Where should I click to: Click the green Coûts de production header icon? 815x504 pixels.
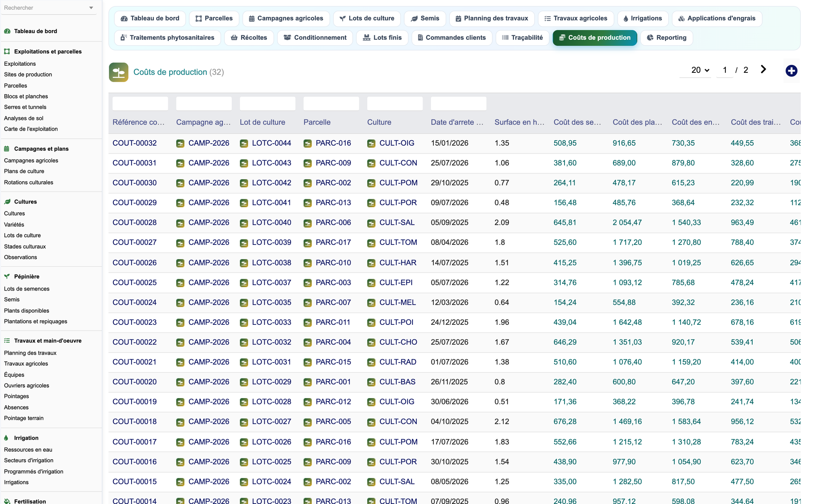(x=119, y=72)
